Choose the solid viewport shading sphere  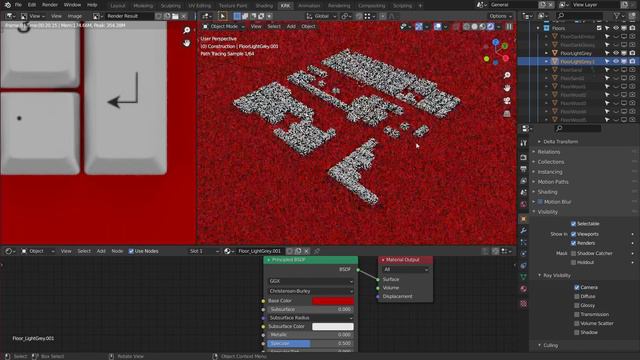click(x=474, y=27)
